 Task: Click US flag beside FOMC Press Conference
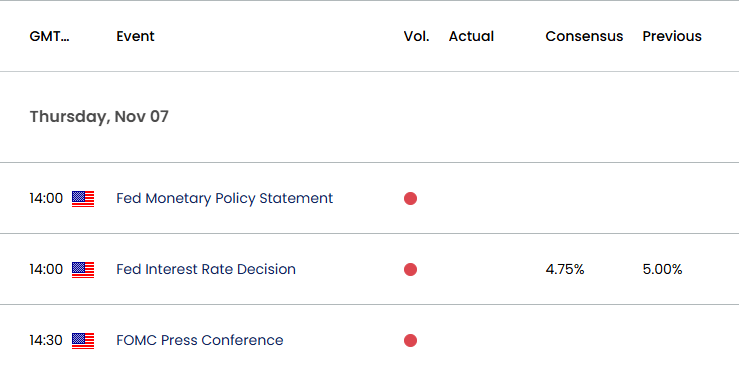(83, 341)
